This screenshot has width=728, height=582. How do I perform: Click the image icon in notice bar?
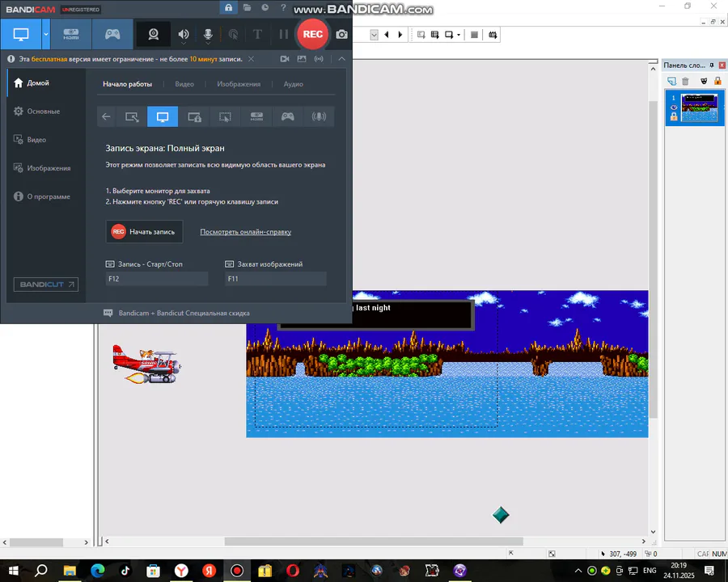302,59
